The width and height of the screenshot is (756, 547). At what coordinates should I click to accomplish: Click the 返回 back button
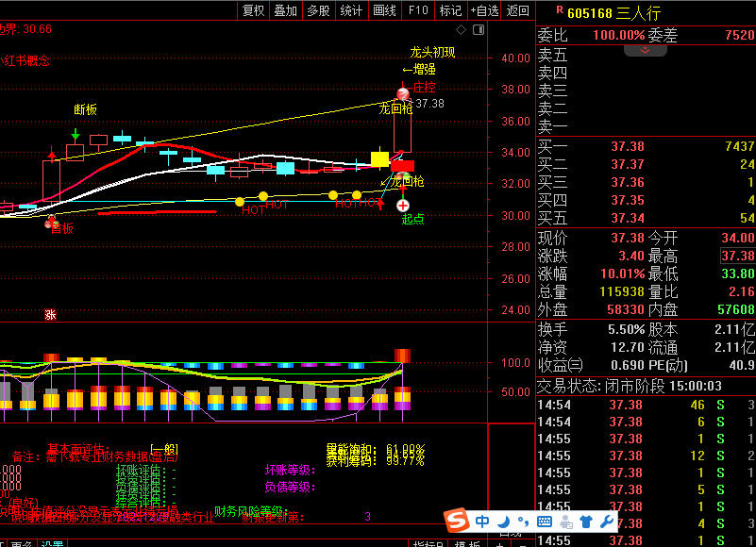(517, 10)
